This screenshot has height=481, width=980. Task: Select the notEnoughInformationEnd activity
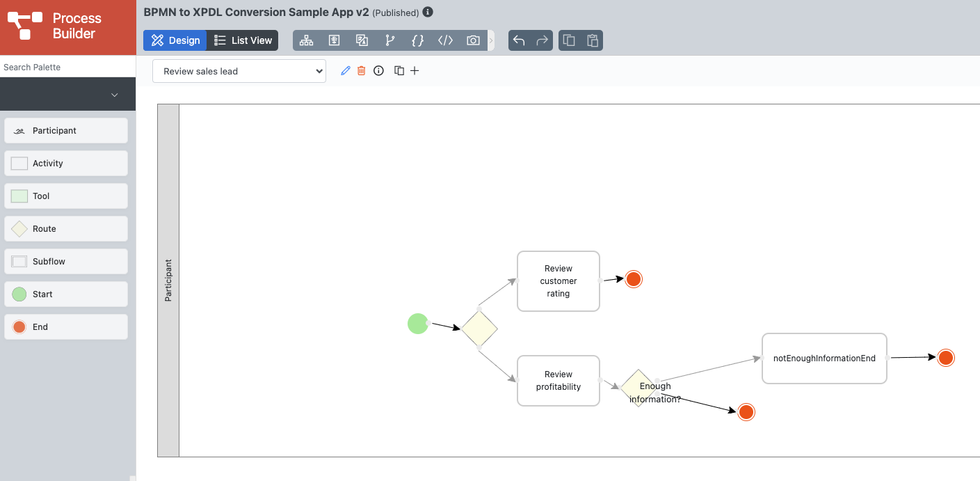pos(824,358)
